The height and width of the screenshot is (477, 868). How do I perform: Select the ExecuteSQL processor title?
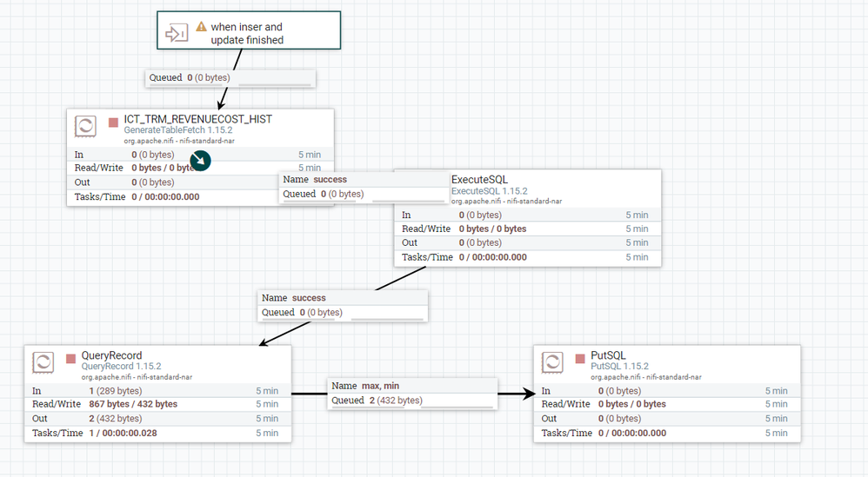tap(479, 180)
